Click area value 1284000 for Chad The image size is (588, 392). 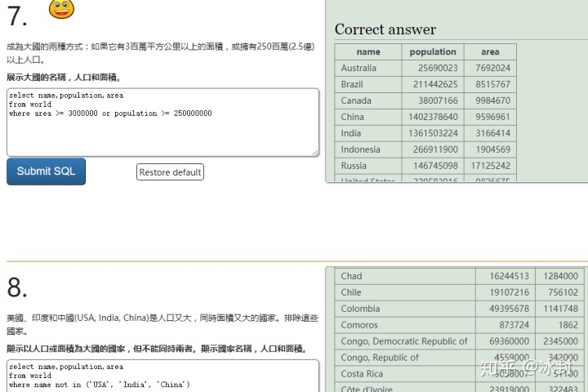coord(560,276)
